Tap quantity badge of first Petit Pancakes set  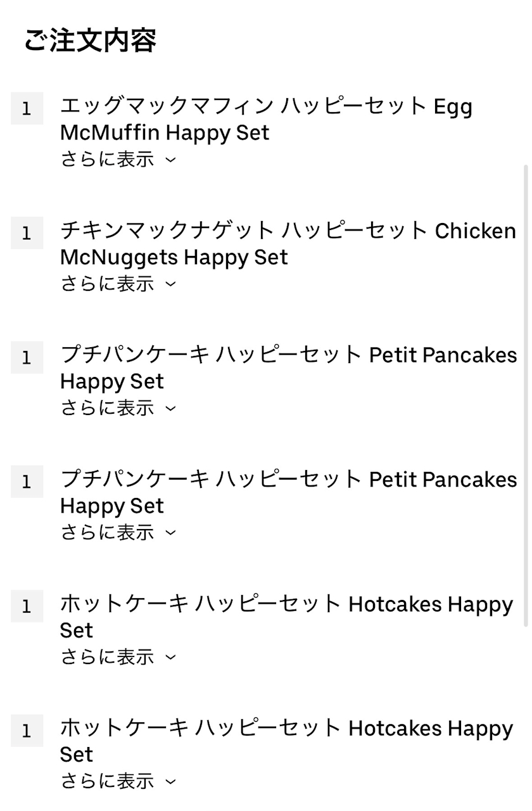[x=27, y=357]
